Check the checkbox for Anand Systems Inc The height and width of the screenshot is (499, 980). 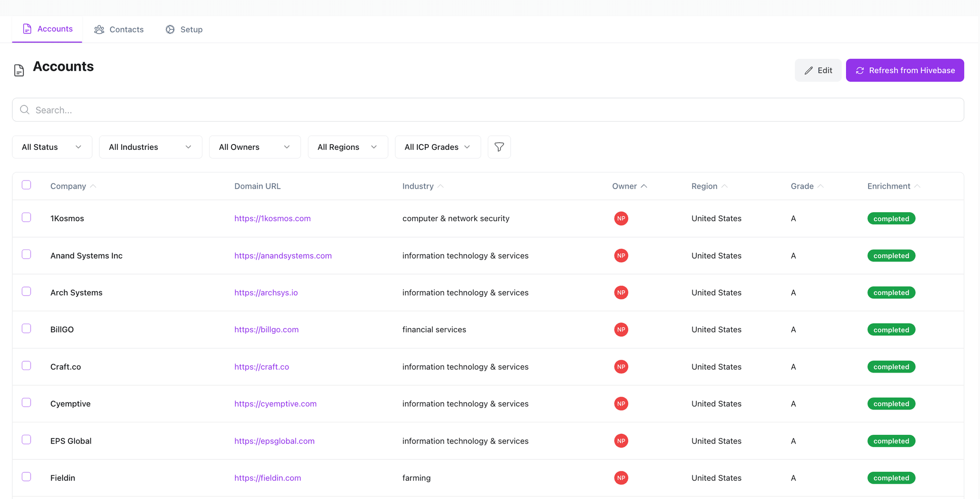(x=26, y=254)
